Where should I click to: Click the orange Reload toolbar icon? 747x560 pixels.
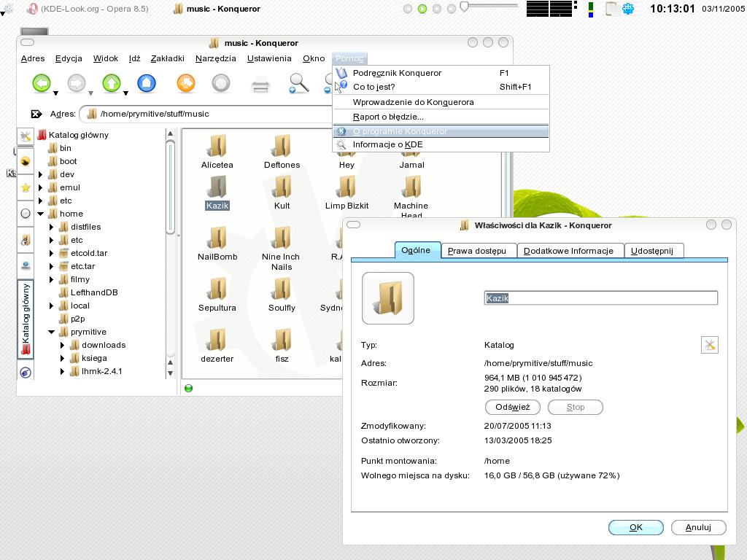(186, 83)
